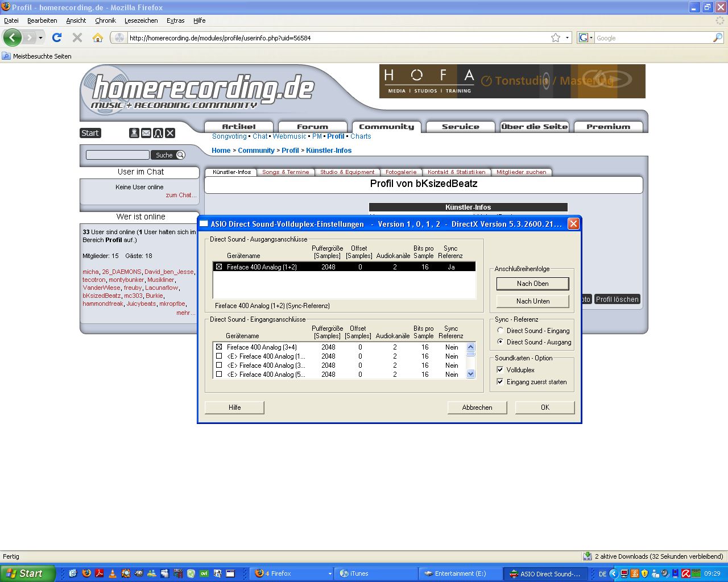The width and height of the screenshot is (728, 582).
Task: Open back button history dropdown arrow
Action: click(40, 38)
